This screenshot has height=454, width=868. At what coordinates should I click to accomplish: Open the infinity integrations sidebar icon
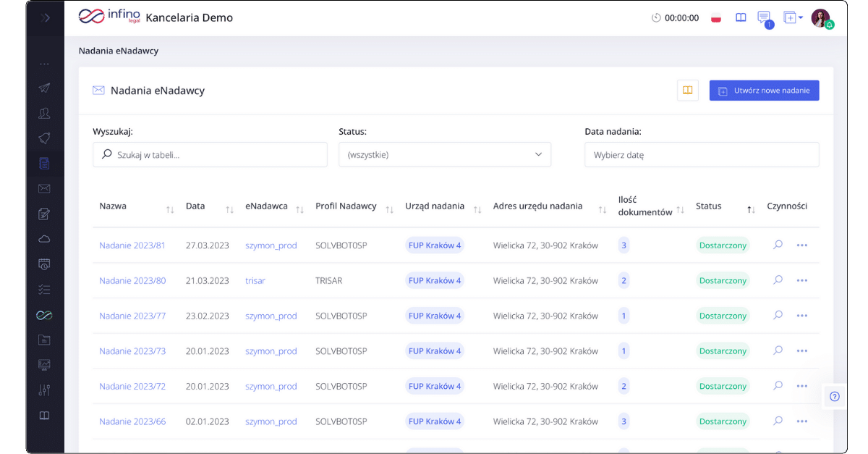point(44,315)
